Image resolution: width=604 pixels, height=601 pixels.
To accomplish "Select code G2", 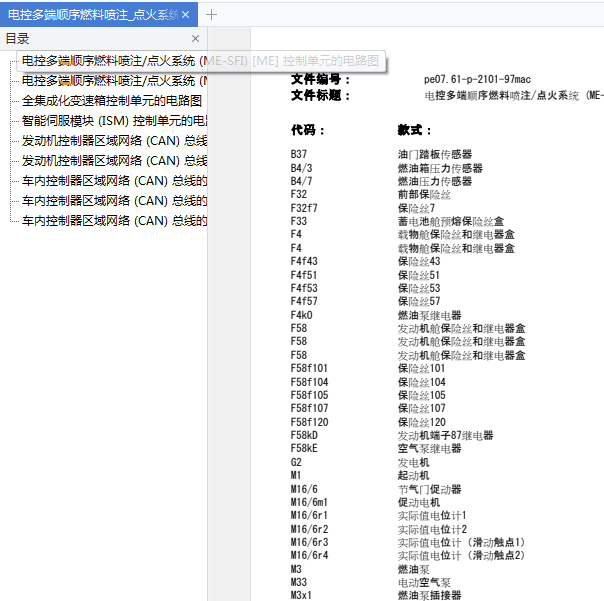I will coord(296,462).
